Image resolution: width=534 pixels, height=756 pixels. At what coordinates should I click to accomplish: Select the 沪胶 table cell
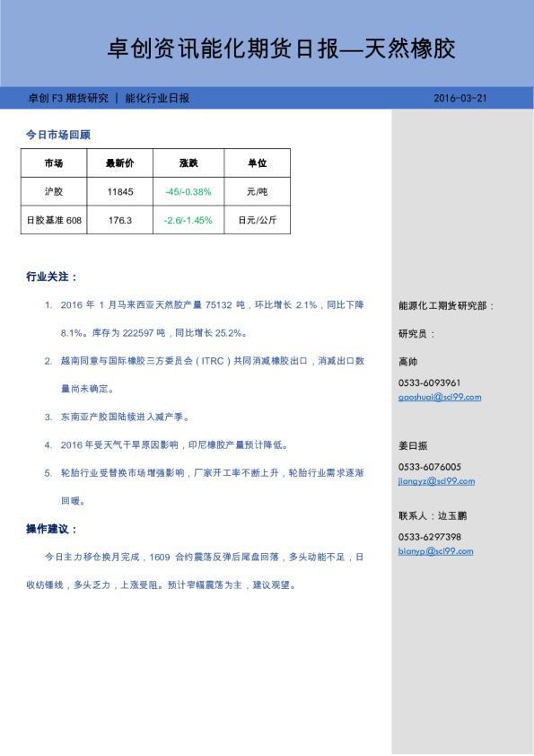coord(54,191)
